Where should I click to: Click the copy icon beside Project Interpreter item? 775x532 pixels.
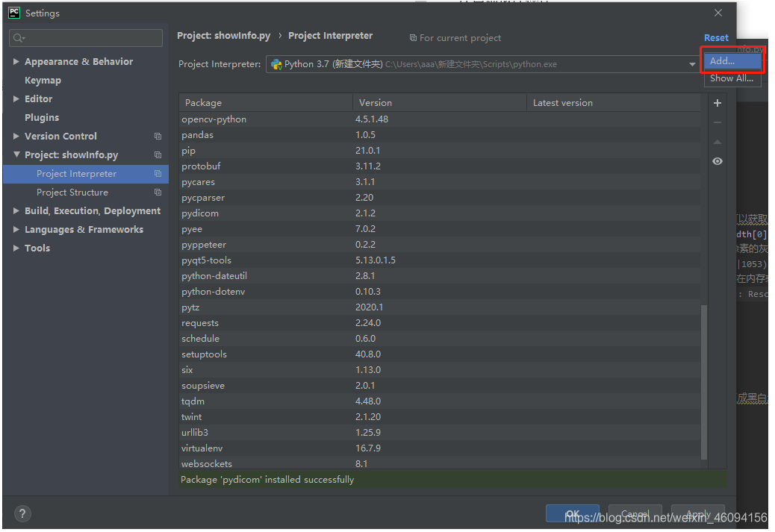[158, 174]
